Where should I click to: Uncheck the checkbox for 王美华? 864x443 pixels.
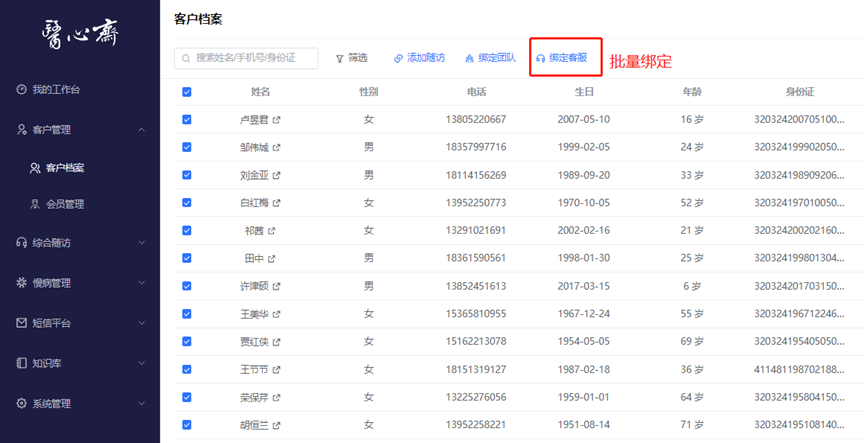coord(187,314)
